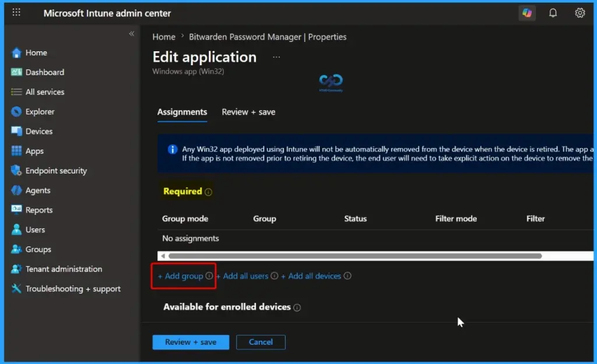Open Dashboard from the sidebar
Screen dimensions: 597x364
(44, 72)
